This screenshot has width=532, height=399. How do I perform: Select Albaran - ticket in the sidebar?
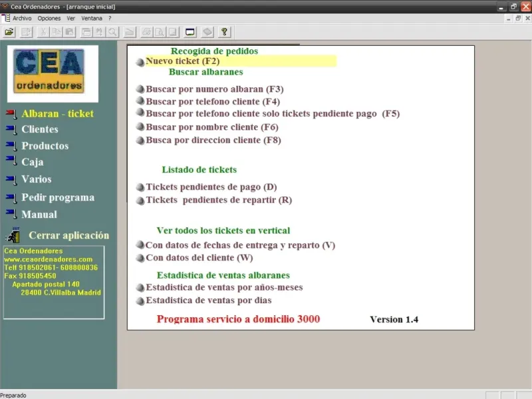pos(57,114)
